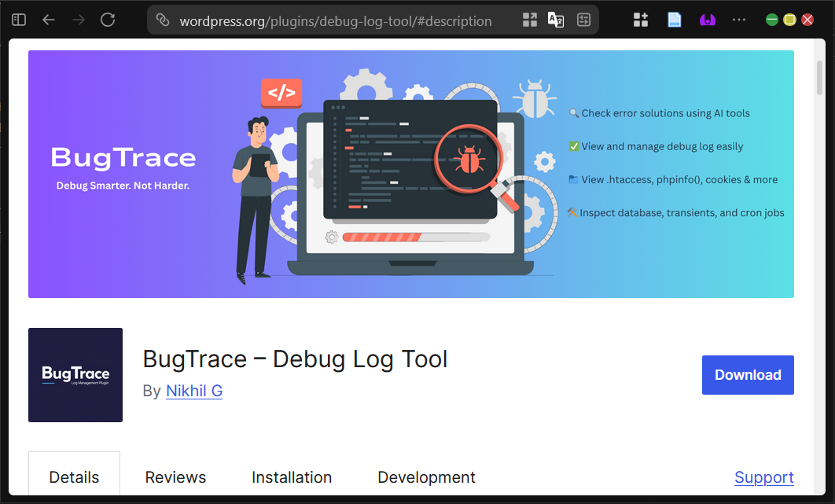This screenshot has width=835, height=504.
Task: Open author Nikhil G profile link
Action: 194,391
